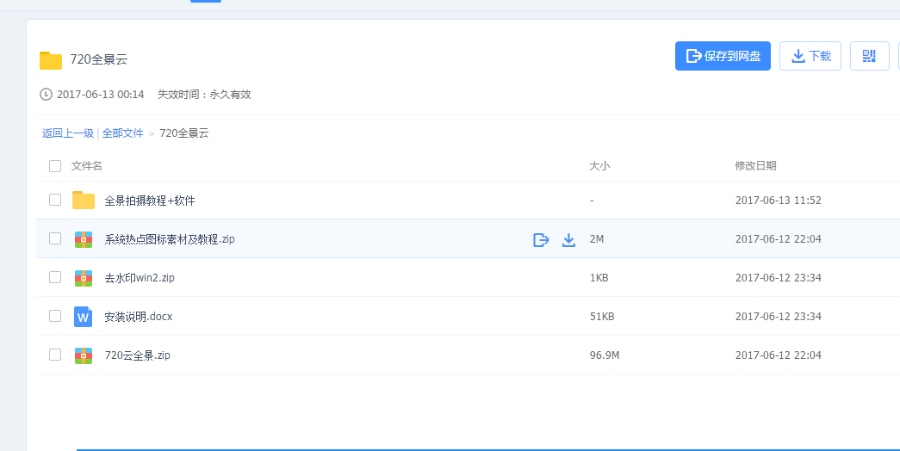900x451 pixels.
Task: Click download icon on 系统热点图标素材及教程.zip row
Action: (x=568, y=239)
